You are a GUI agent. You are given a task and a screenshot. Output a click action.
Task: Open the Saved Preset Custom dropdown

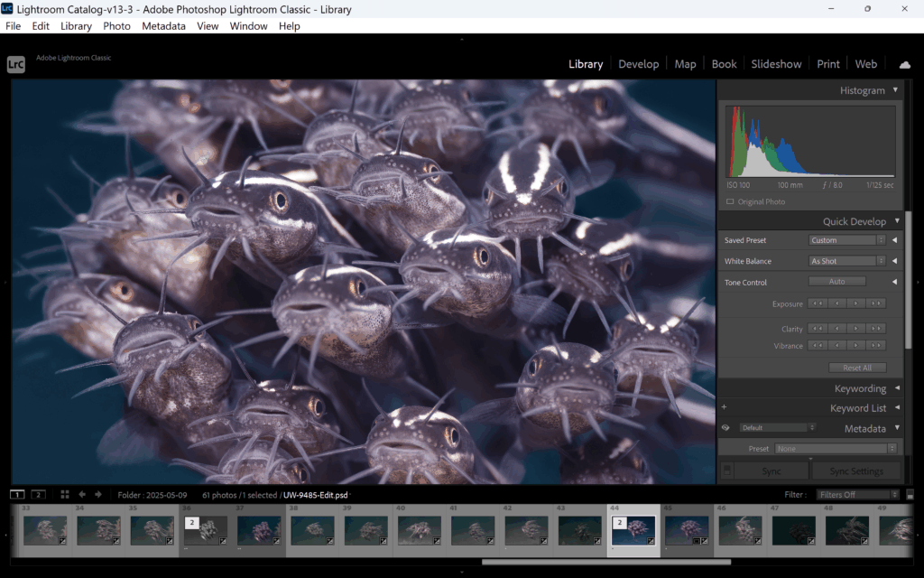(x=846, y=240)
